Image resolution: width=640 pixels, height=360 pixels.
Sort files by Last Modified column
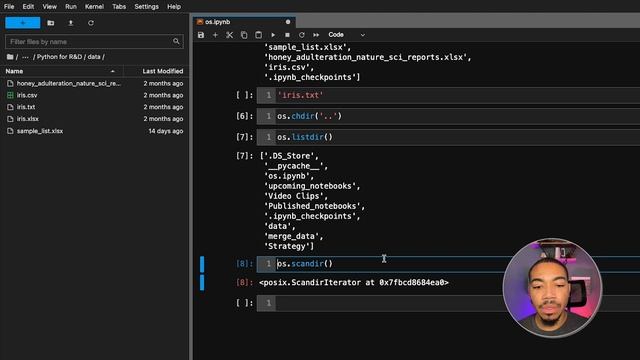162,71
